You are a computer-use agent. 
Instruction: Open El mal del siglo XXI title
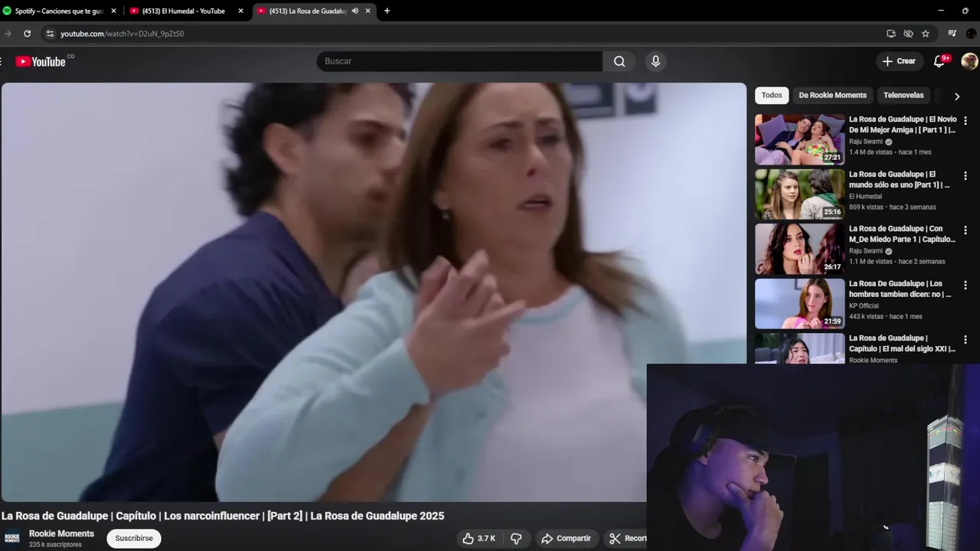pos(903,344)
